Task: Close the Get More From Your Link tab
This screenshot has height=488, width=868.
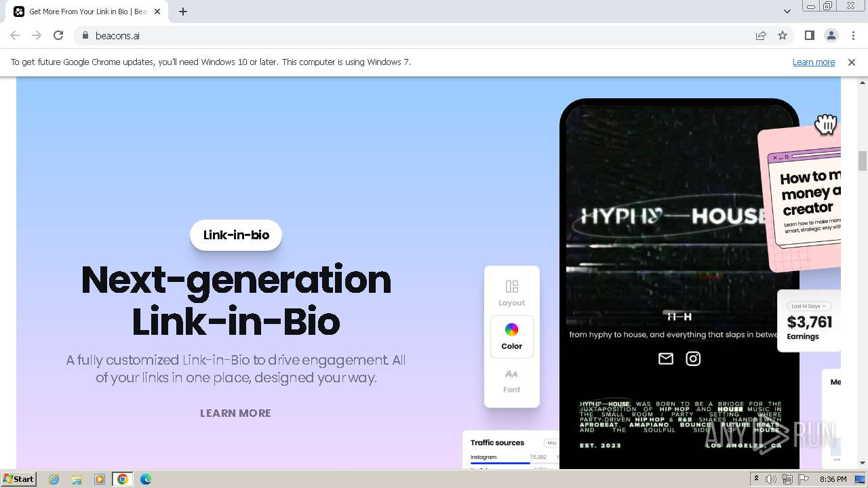Action: click(157, 12)
